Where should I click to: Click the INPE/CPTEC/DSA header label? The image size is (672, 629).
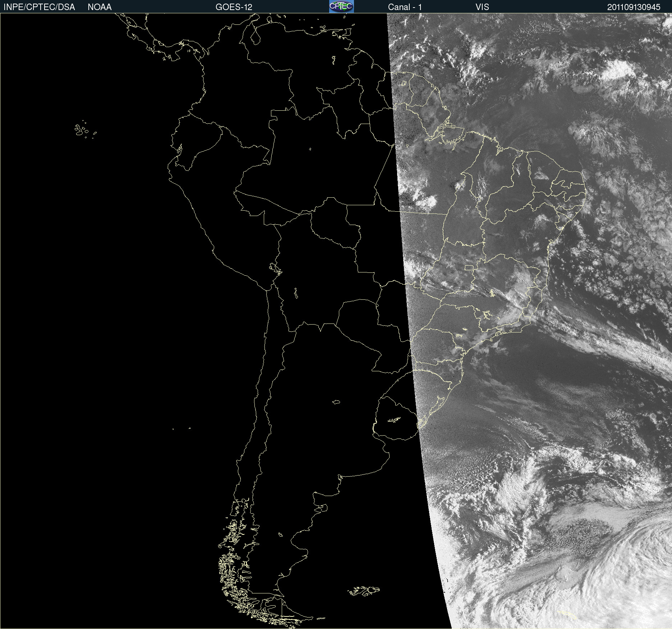39,7
